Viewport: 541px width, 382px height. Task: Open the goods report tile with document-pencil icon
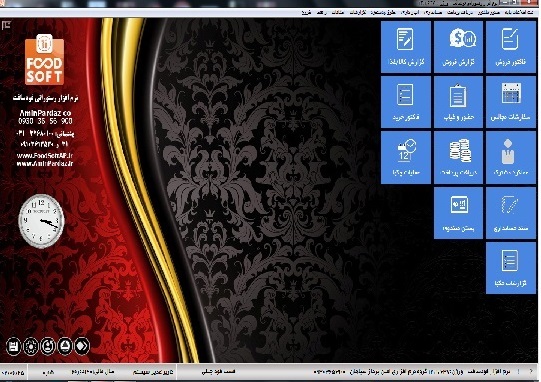click(x=406, y=47)
